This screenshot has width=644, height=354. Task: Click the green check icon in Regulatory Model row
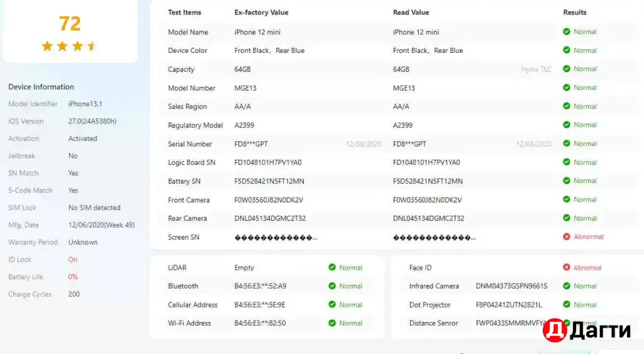coord(567,124)
